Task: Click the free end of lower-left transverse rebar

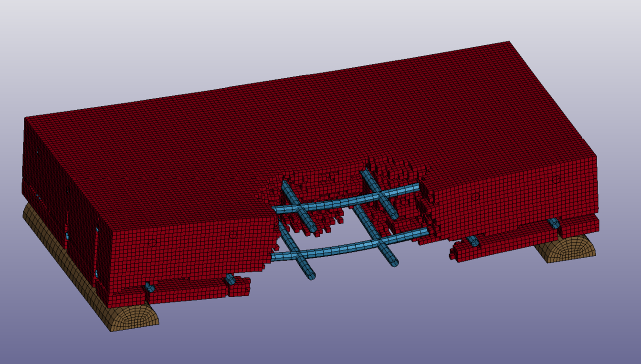Action: [x=311, y=275]
